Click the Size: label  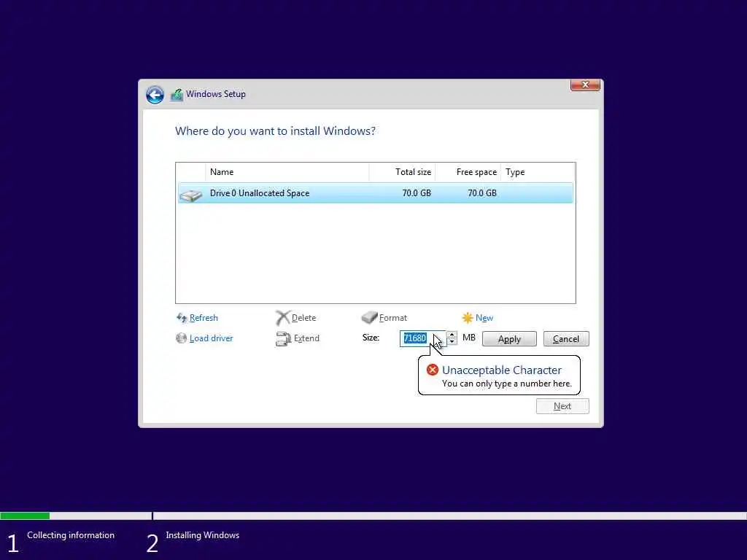(x=371, y=338)
